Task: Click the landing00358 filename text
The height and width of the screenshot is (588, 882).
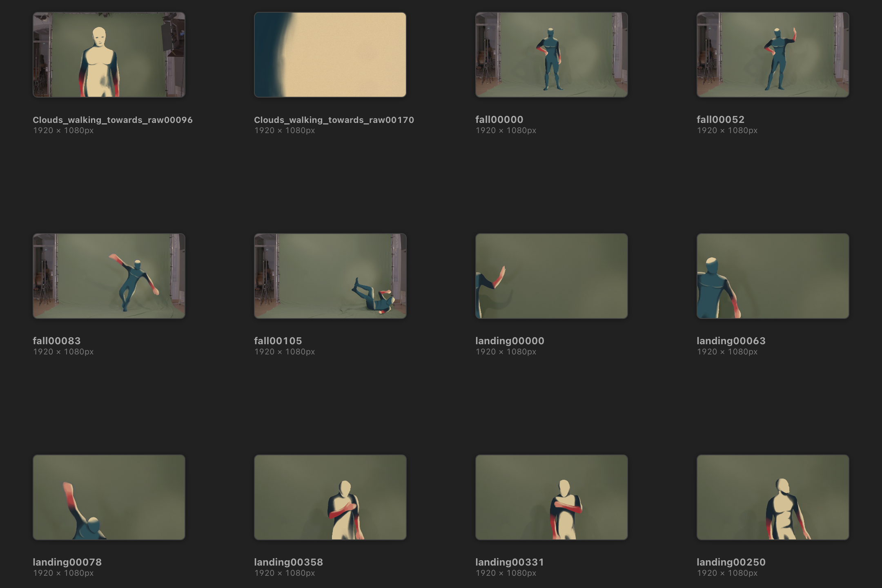Action: 288,562
